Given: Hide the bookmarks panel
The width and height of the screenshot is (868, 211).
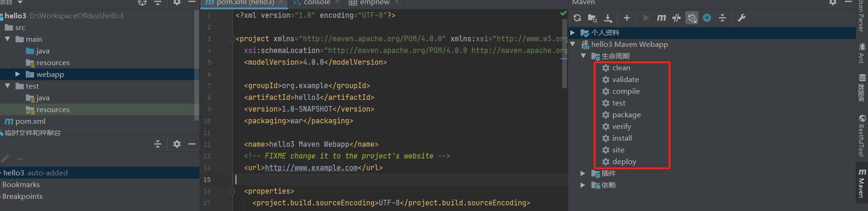Looking at the screenshot, I should point(191,144).
